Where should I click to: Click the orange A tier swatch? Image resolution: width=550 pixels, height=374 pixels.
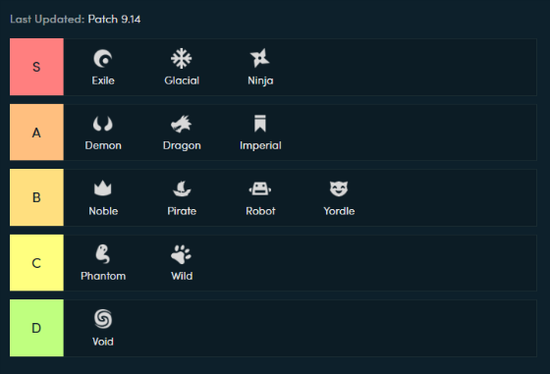pos(37,132)
